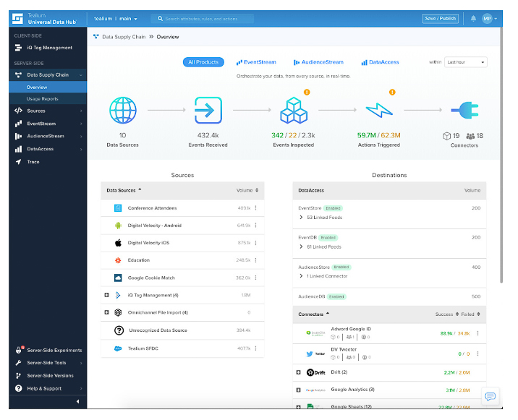
Task: Open the Last hour time range dropdown
Action: [465, 62]
